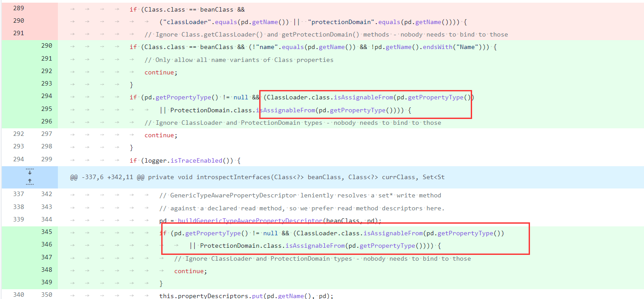Click logger.isTraceEnabled code line

pos(185,160)
